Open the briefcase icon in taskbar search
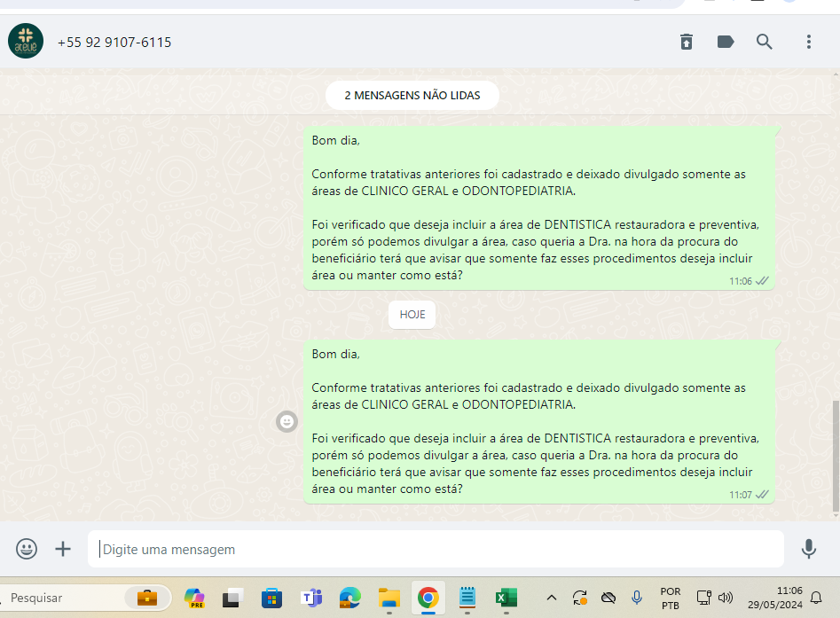840x618 pixels. [x=146, y=598]
